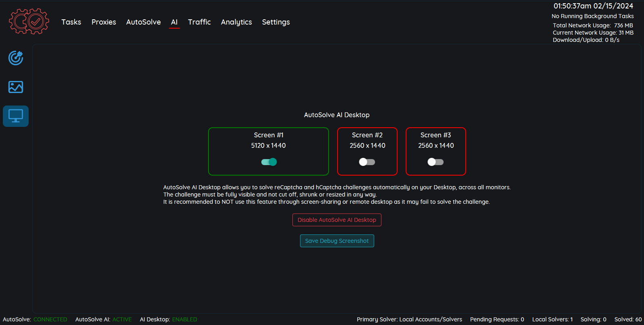Screen dimensions: 644x325
Task: Select the AI Desktop monitor sidebar icon
Action: coord(16,116)
